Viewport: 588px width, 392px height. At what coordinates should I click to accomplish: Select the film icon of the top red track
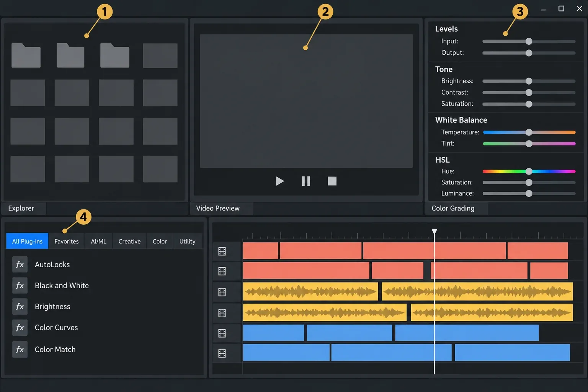pyautogui.click(x=222, y=251)
